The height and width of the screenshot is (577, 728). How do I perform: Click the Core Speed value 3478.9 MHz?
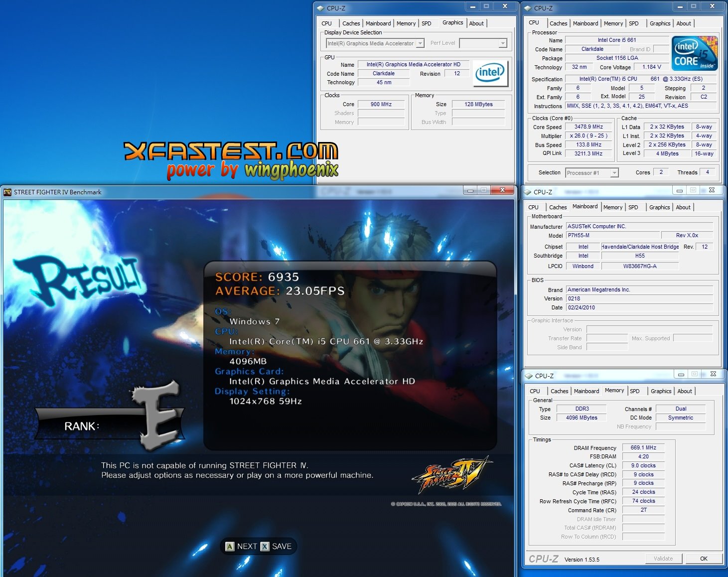point(588,127)
